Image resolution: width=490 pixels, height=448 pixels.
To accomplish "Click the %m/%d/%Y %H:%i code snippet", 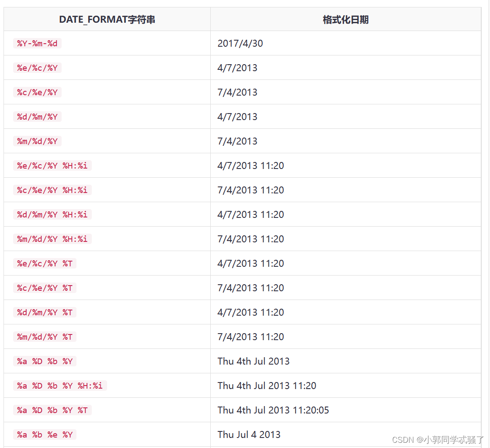I will point(52,239).
